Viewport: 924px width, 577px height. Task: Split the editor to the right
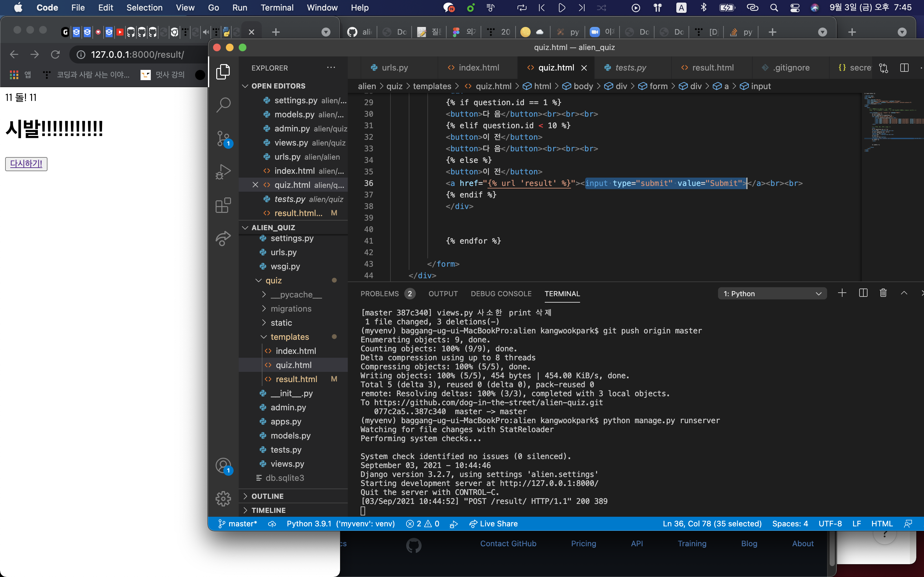pos(904,68)
